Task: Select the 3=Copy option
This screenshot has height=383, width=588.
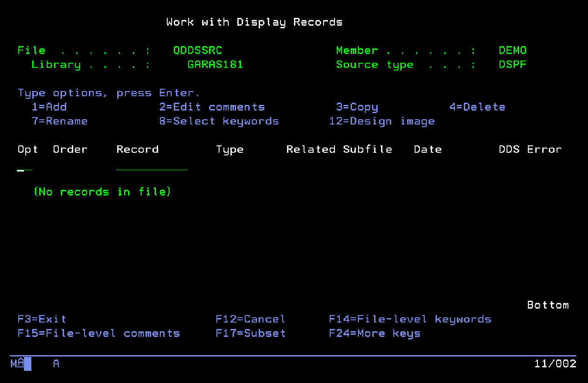Action: pos(357,107)
